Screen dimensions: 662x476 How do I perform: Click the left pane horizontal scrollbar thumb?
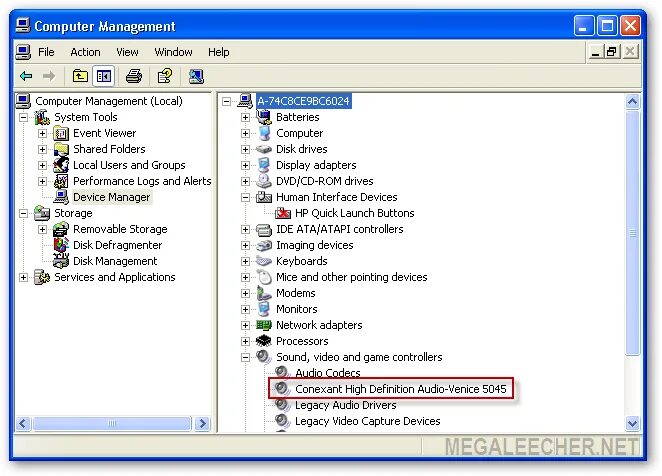pyautogui.click(x=112, y=424)
